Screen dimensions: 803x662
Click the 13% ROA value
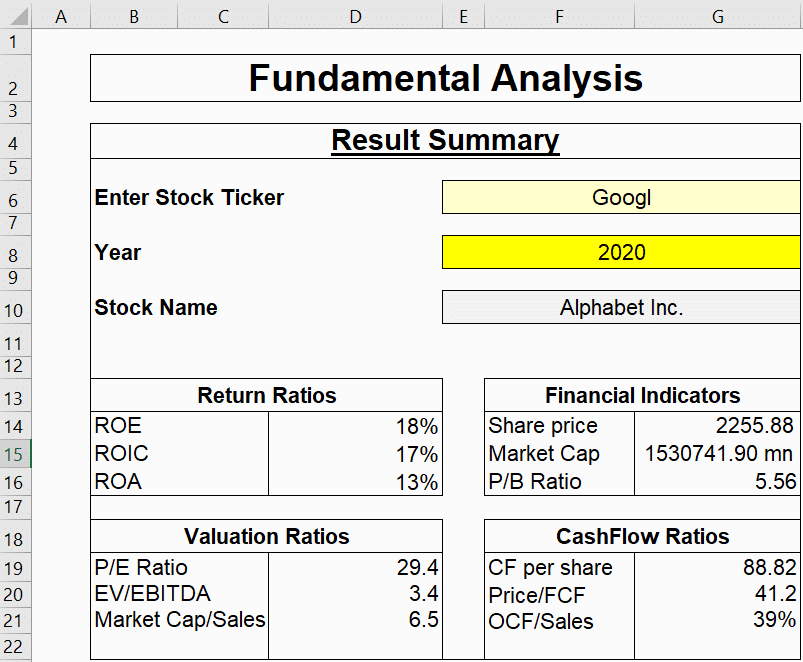point(417,482)
